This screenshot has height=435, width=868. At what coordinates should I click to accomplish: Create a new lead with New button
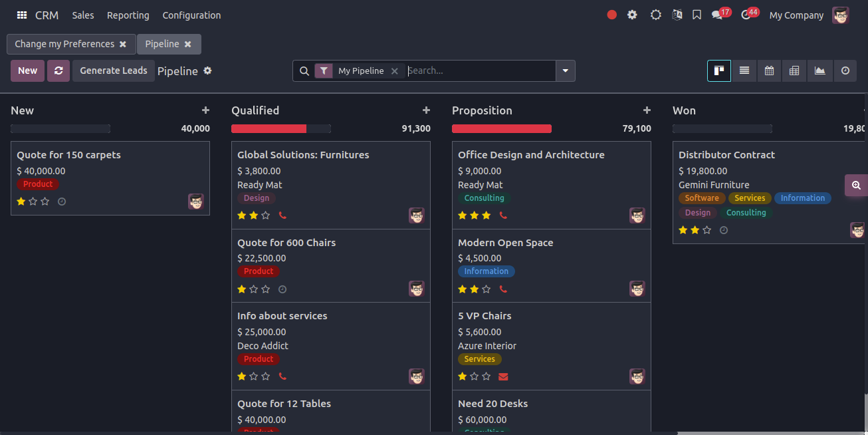[28, 71]
